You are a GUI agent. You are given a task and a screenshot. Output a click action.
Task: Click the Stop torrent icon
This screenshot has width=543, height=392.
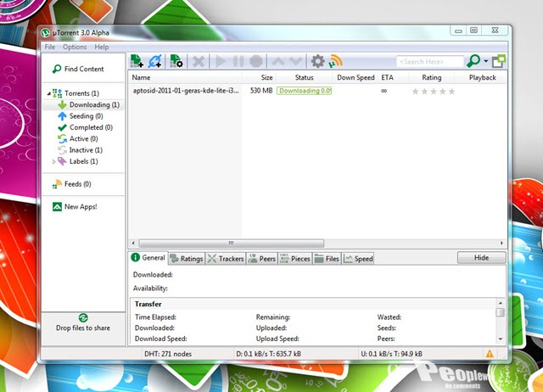[256, 62]
